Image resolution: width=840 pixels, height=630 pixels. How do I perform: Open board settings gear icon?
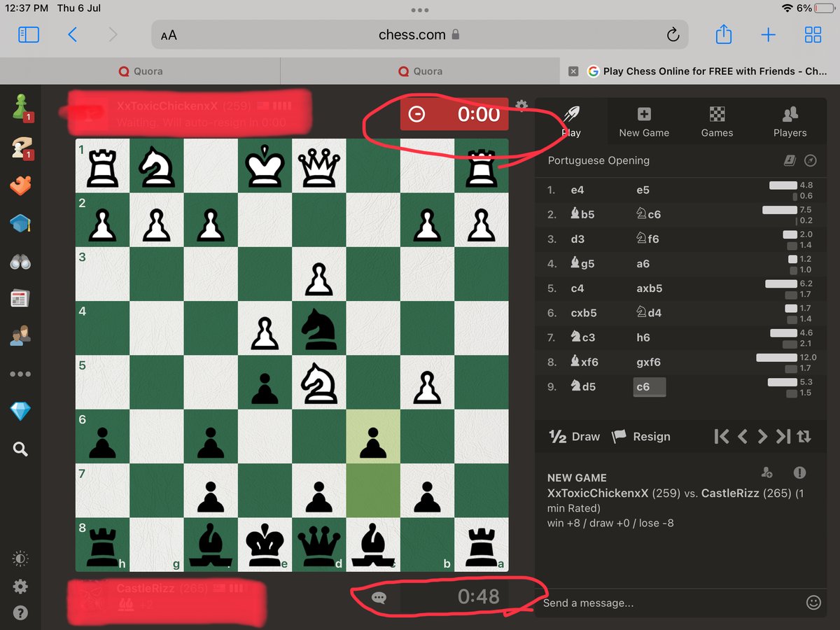(521, 106)
